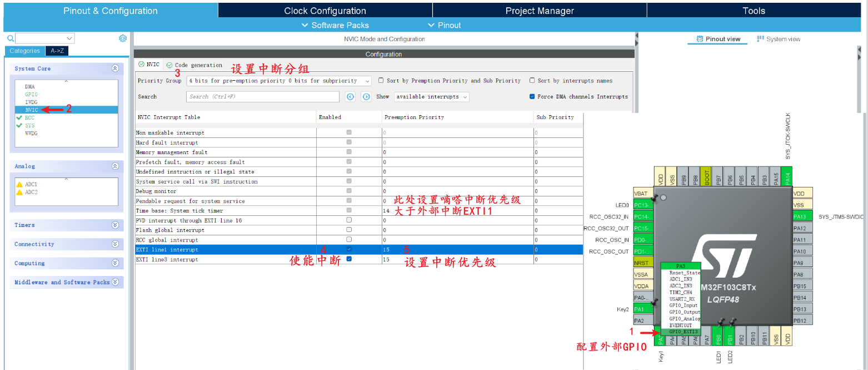Open the Tools tab
The height and width of the screenshot is (370, 868).
tap(754, 11)
